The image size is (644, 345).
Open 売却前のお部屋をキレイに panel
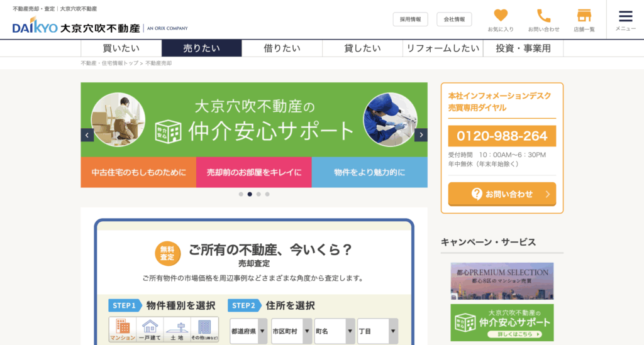point(254,172)
